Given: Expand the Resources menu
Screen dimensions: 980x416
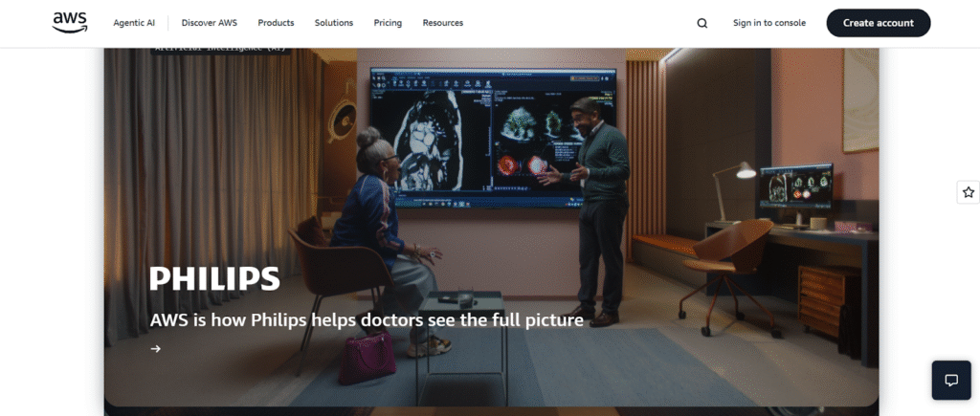Looking at the screenshot, I should (x=442, y=23).
